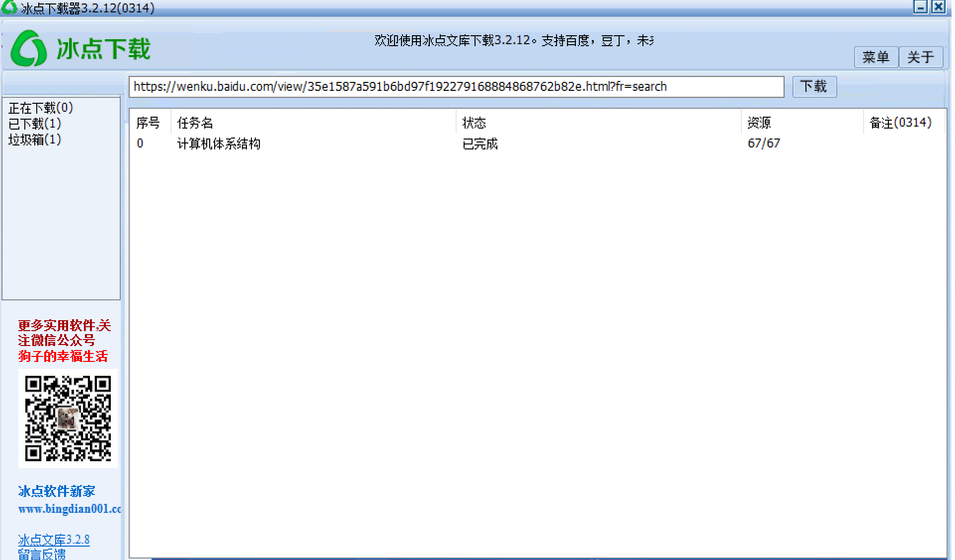Select the 计算机体系结构 task row
Image resolution: width=955 pixels, height=560 pixels.
pyautogui.click(x=538, y=143)
